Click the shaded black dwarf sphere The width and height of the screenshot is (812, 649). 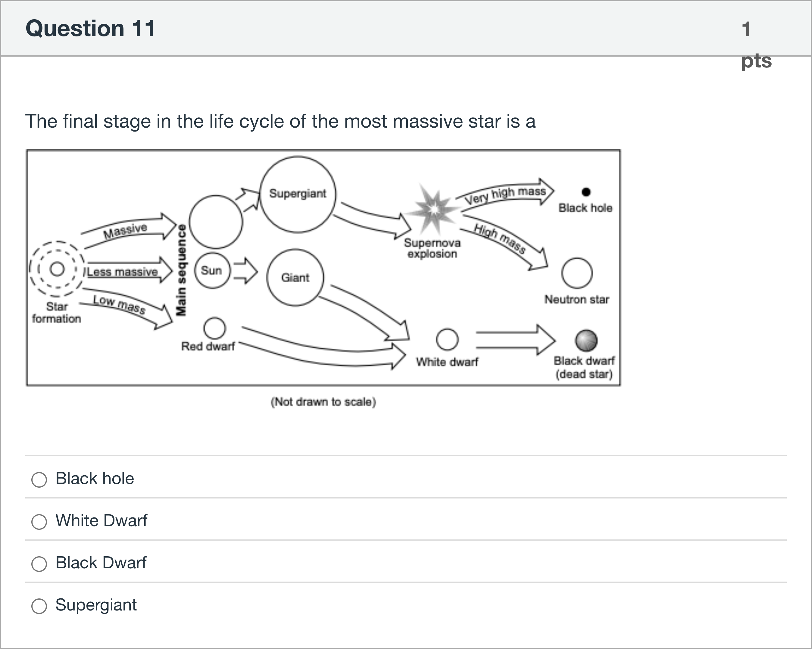[x=586, y=340]
